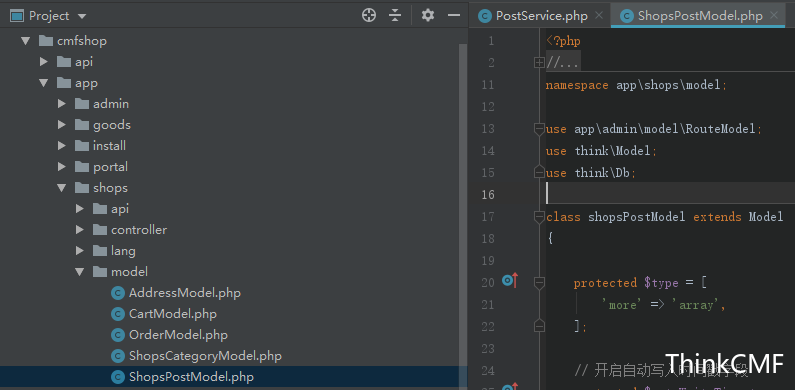Click the fold-end marker at line 22
This screenshot has width=795, height=390.
click(x=539, y=326)
